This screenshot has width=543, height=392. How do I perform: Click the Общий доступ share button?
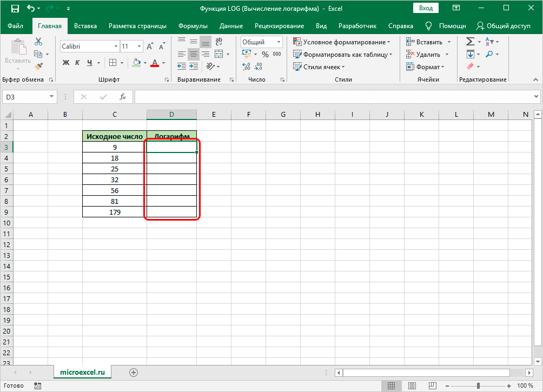(503, 26)
